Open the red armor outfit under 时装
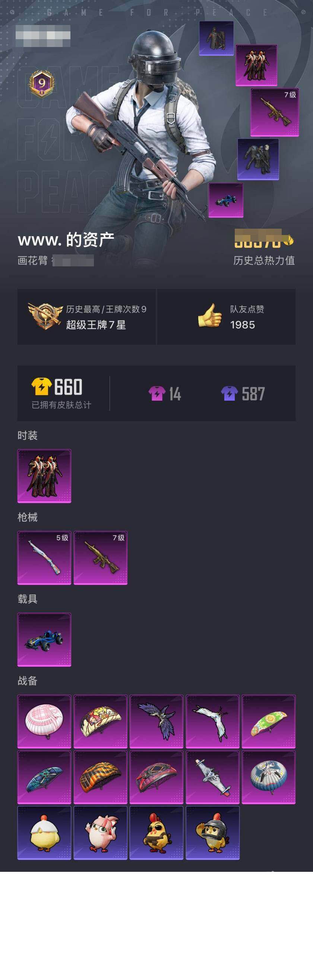The image size is (313, 980). click(44, 476)
